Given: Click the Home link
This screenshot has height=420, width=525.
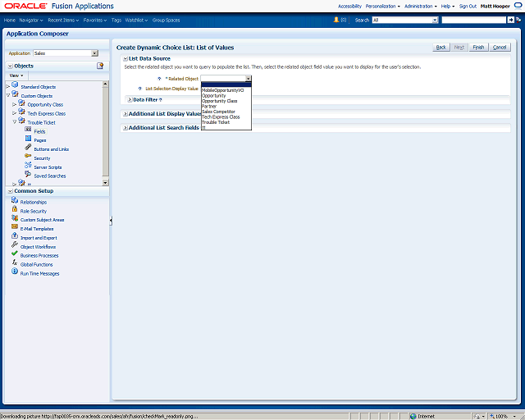Looking at the screenshot, I should pyautogui.click(x=10, y=20).
